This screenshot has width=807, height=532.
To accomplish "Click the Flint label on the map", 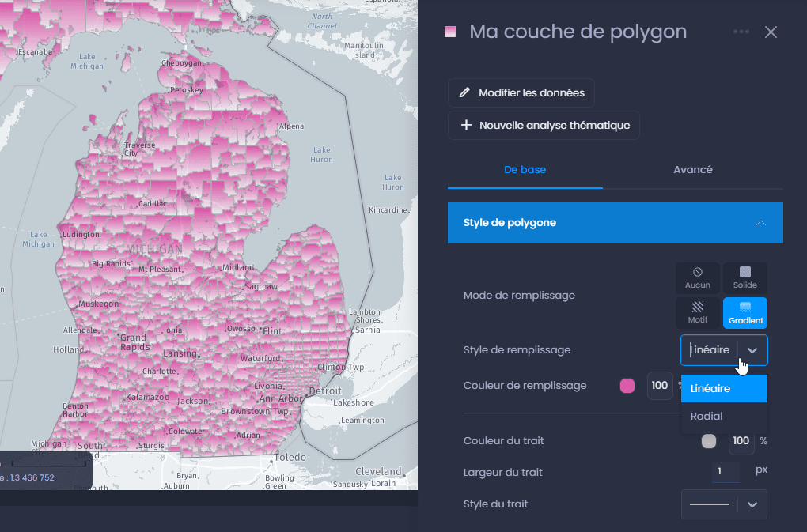I will [273, 331].
